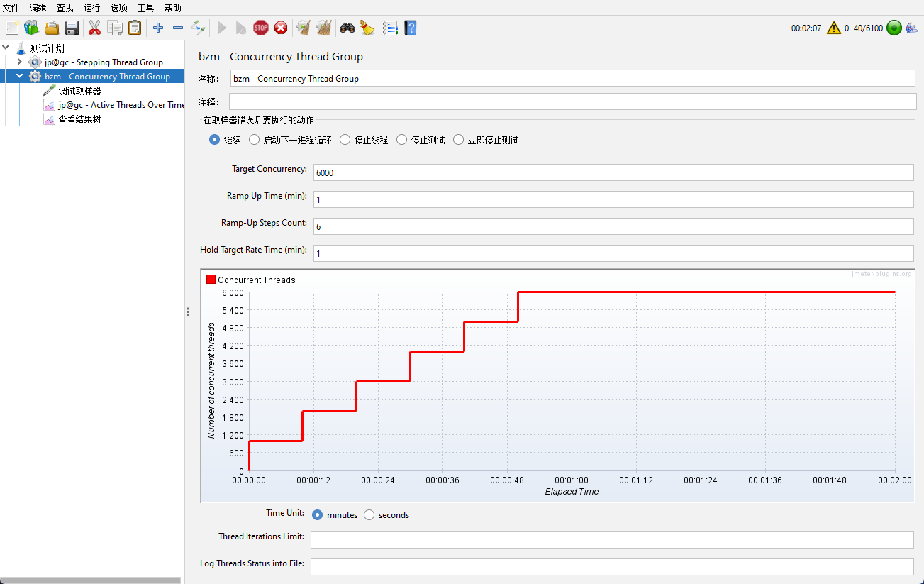Open the 运行 menu
The height and width of the screenshot is (584, 924).
coord(91,8)
